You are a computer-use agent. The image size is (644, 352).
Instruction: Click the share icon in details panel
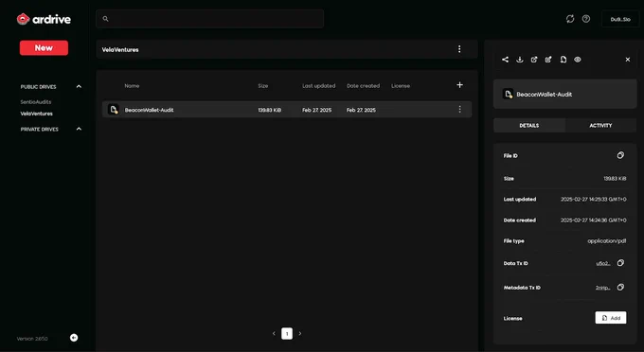coord(505,60)
